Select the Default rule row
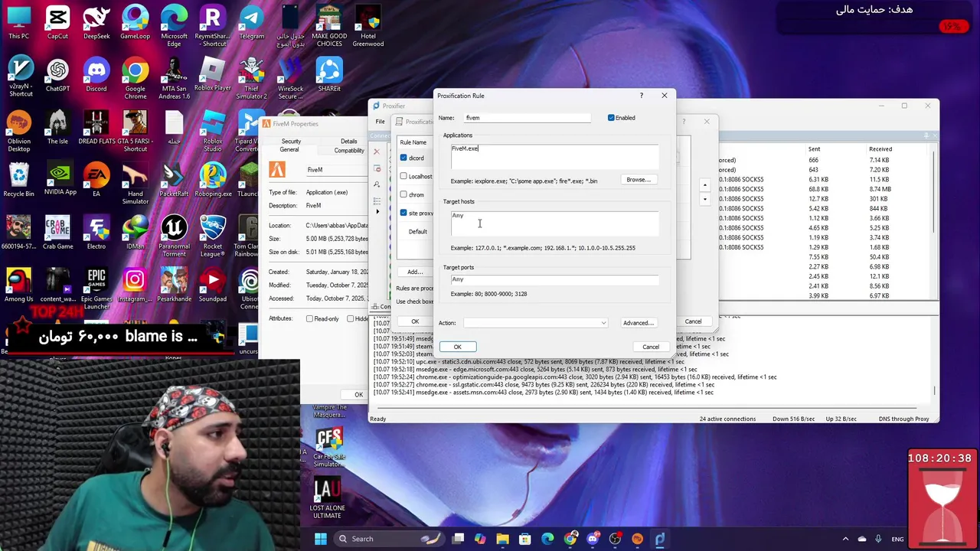 pyautogui.click(x=417, y=231)
